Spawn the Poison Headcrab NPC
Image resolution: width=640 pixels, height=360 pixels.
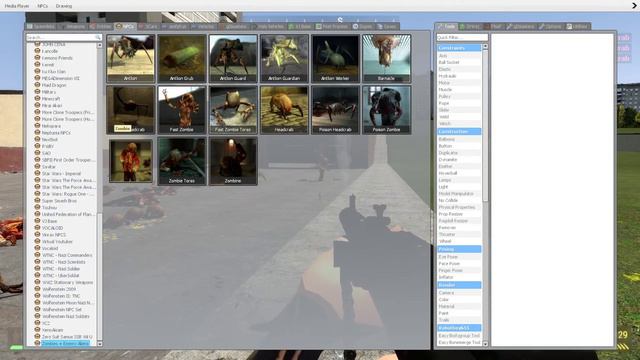tap(336, 109)
